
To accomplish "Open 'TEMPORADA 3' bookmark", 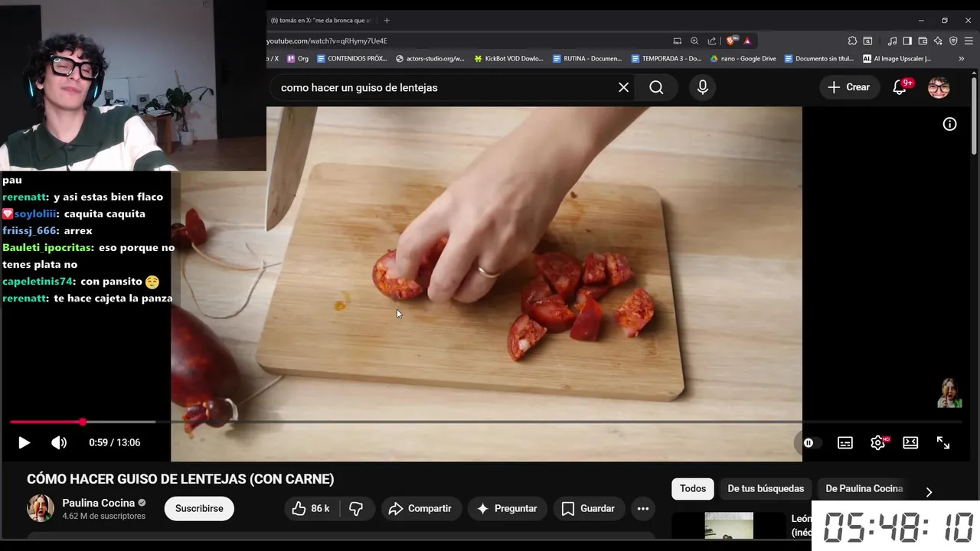I will 666,58.
